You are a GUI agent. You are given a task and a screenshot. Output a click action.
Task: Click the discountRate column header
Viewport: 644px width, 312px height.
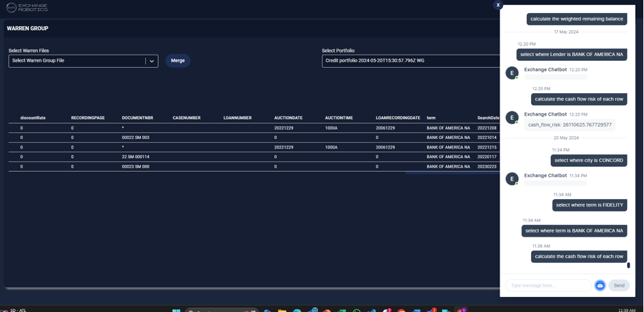[x=33, y=118]
